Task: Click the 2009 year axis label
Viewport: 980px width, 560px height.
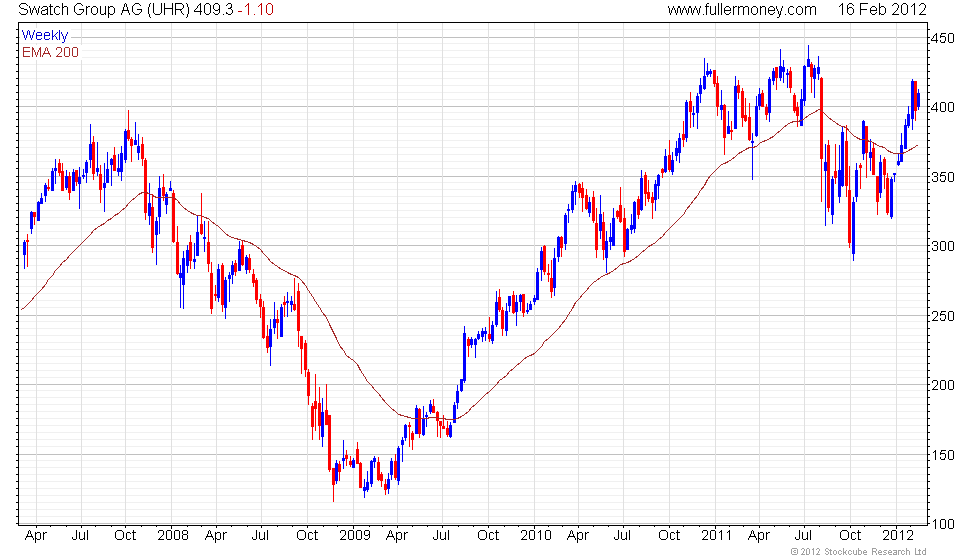Action: tap(354, 536)
